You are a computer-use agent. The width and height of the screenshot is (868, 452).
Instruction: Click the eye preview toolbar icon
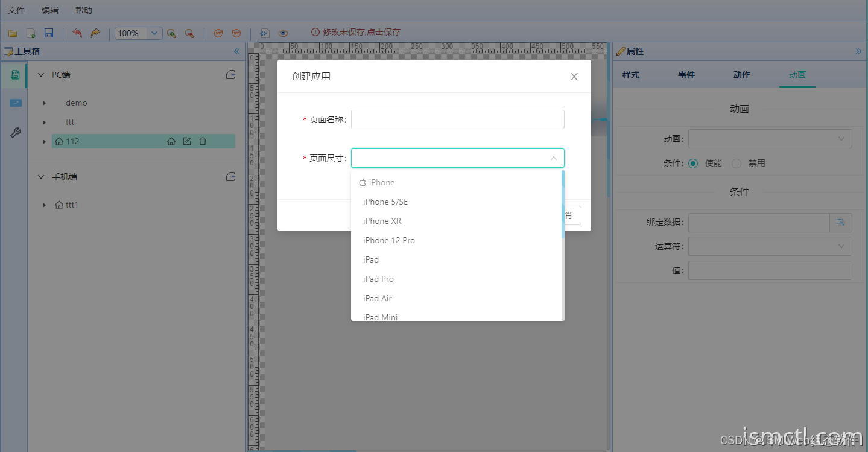tap(283, 33)
